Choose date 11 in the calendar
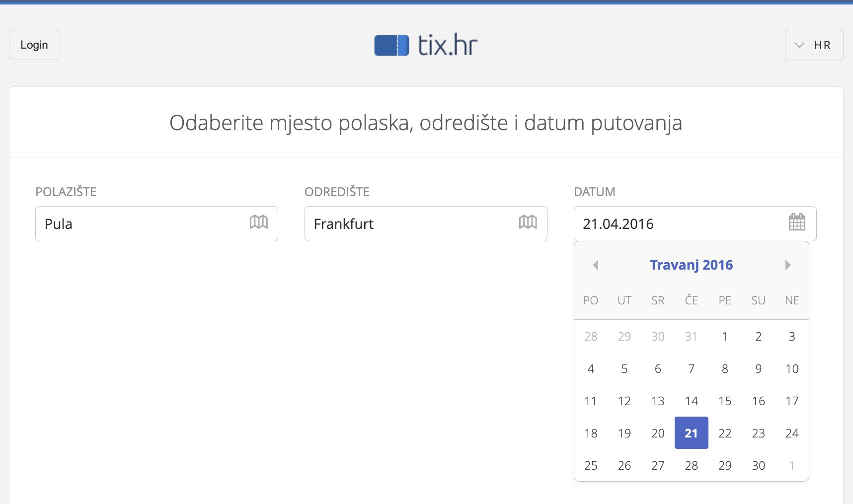This screenshot has height=504, width=853. click(x=591, y=401)
